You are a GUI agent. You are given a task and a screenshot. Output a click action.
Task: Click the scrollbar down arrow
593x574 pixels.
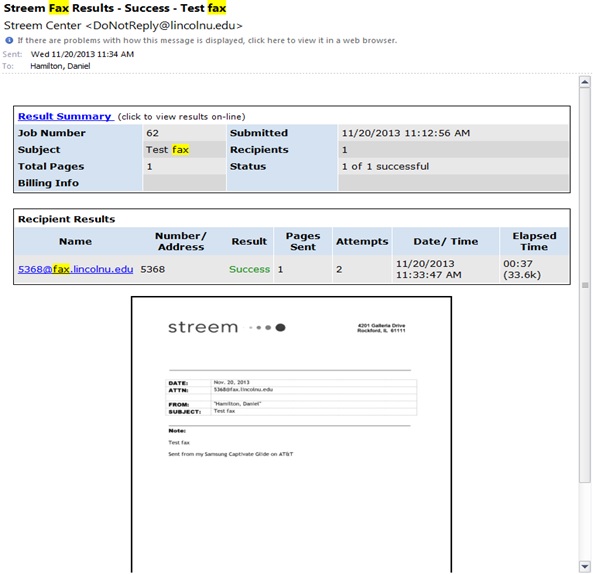pos(585,566)
